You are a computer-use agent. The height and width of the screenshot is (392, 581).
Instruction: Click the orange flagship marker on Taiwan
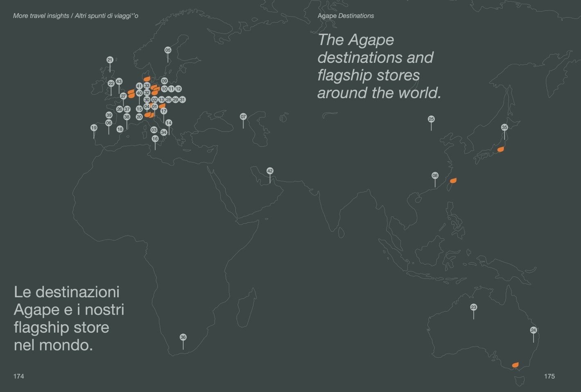pyautogui.click(x=453, y=181)
